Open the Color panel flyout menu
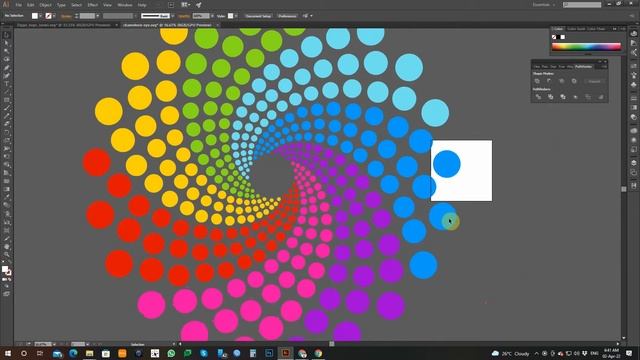640x360 pixels. (623, 29)
